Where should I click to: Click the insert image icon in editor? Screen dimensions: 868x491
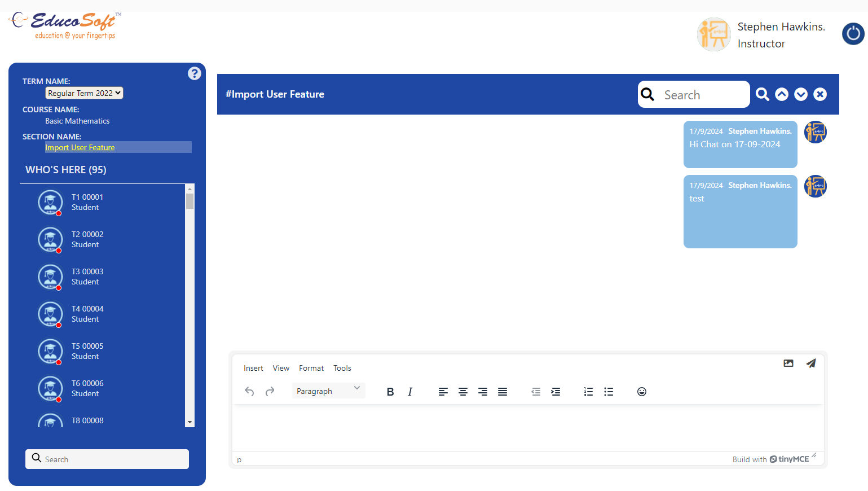tap(788, 363)
